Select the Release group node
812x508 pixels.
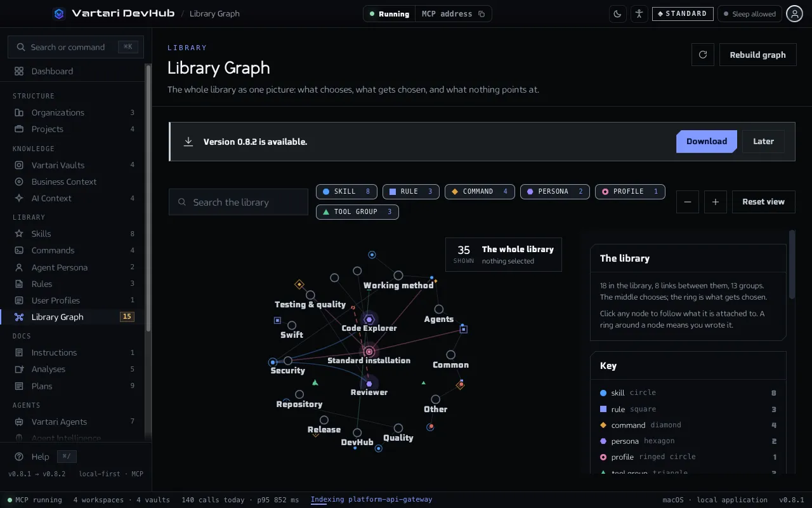(324, 420)
